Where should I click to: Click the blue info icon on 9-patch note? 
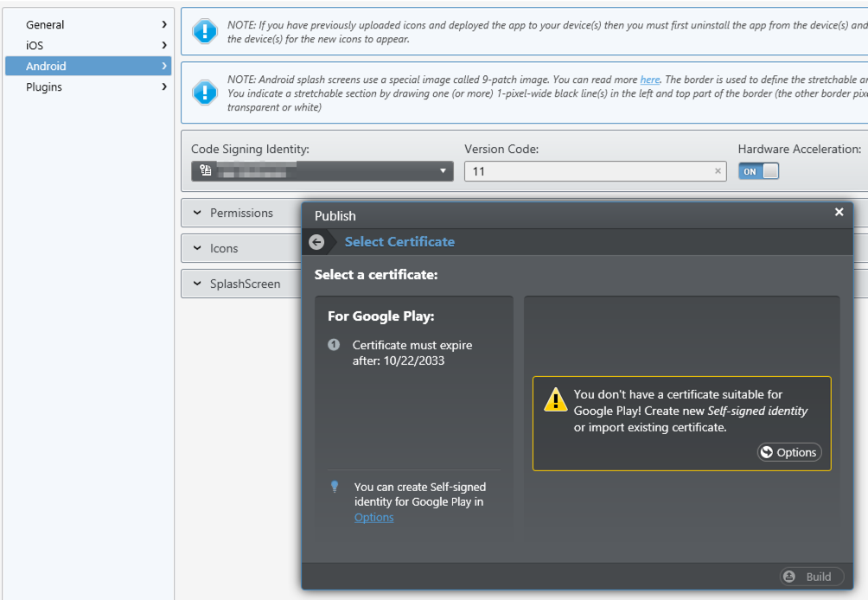(205, 93)
